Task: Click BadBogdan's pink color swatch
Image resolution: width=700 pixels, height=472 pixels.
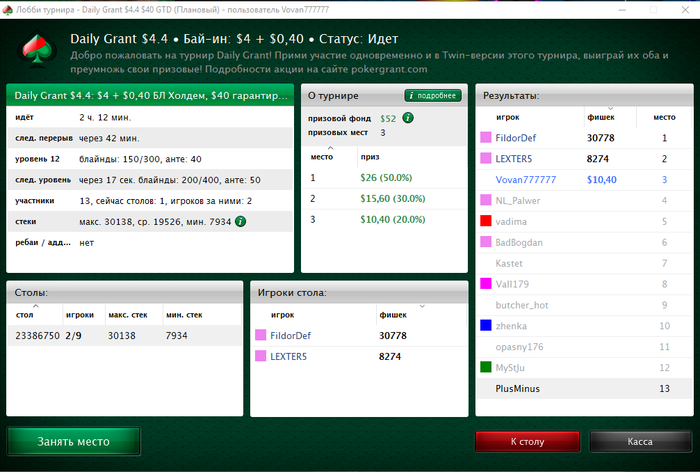Action: 486,242
